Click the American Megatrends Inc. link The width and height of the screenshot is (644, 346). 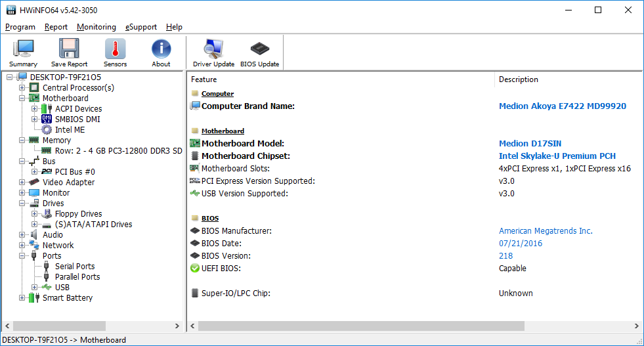[545, 231]
